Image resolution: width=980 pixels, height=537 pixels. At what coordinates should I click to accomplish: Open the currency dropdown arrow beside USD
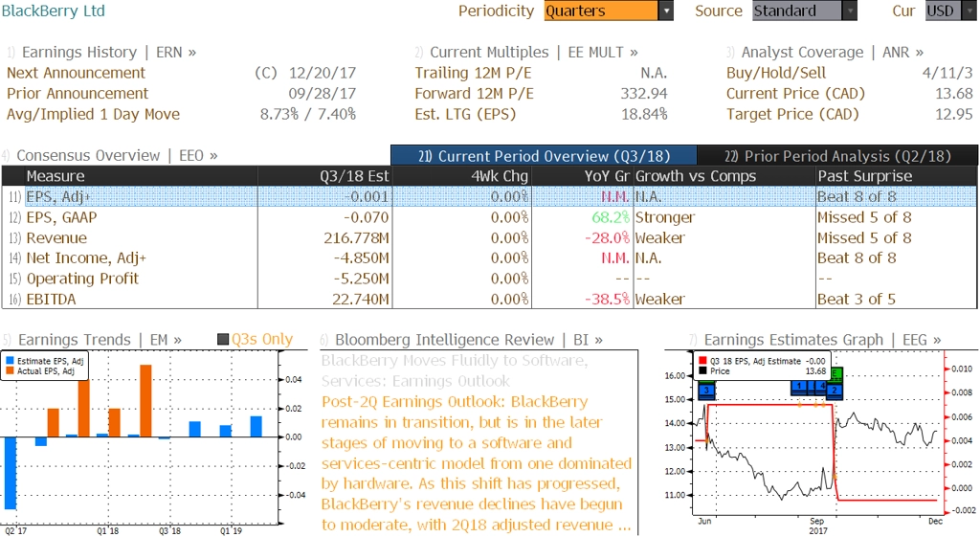tap(970, 11)
